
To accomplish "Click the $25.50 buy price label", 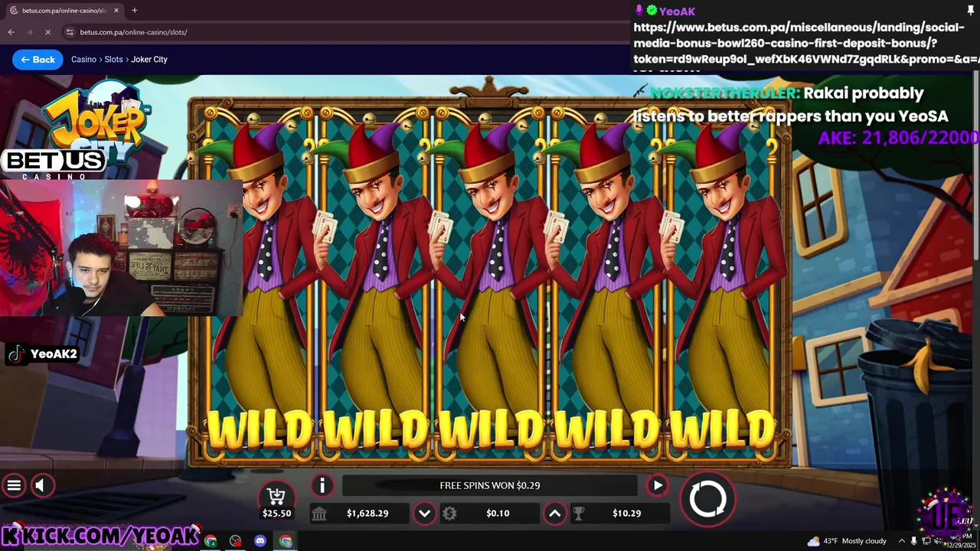I will click(276, 514).
